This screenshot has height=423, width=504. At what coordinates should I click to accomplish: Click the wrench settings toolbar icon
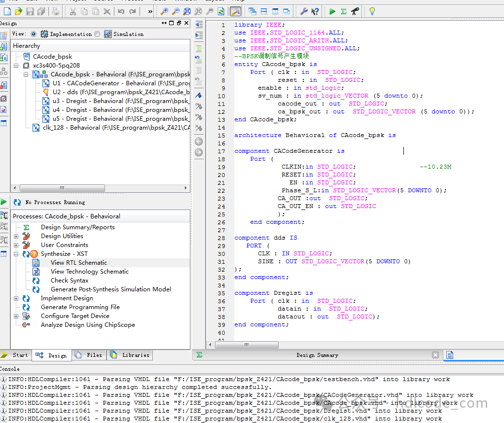pos(304,11)
